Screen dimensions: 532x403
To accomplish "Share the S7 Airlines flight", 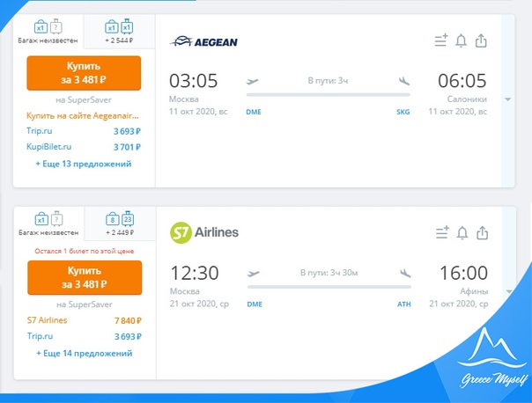I will 482,233.
